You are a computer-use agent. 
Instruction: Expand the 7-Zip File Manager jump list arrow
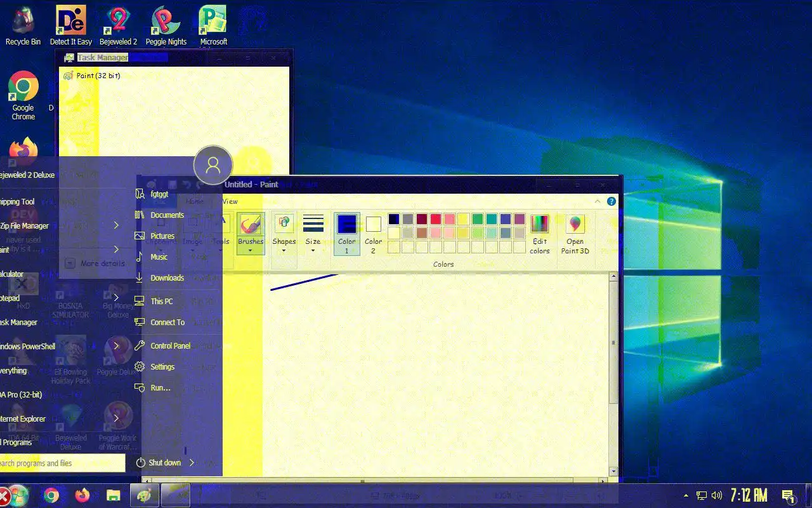pos(116,225)
